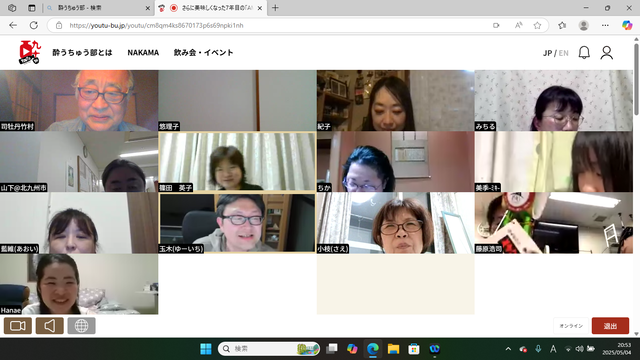640x360 pixels.
Task: Select 小枝(さえ) video tile
Action: point(396,223)
